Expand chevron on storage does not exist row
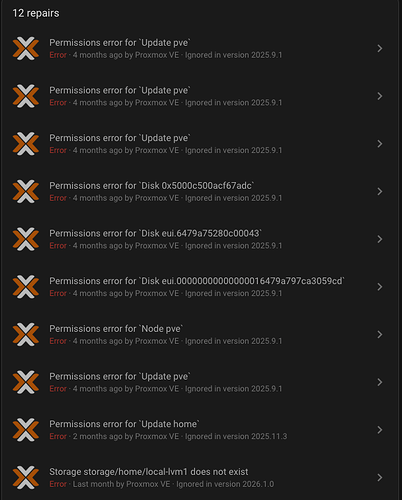Screen dimensions: 402x500 [380, 477]
